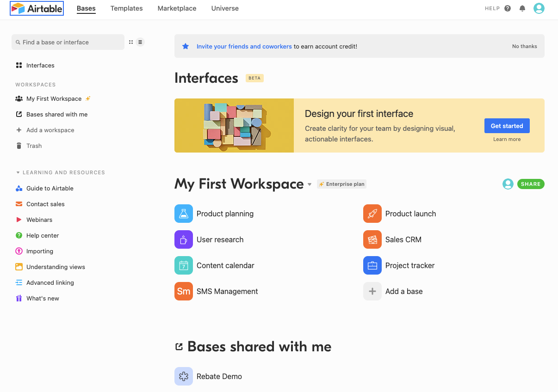Image resolution: width=558 pixels, height=392 pixels.
Task: Open the Product planning flask icon
Action: point(184,214)
